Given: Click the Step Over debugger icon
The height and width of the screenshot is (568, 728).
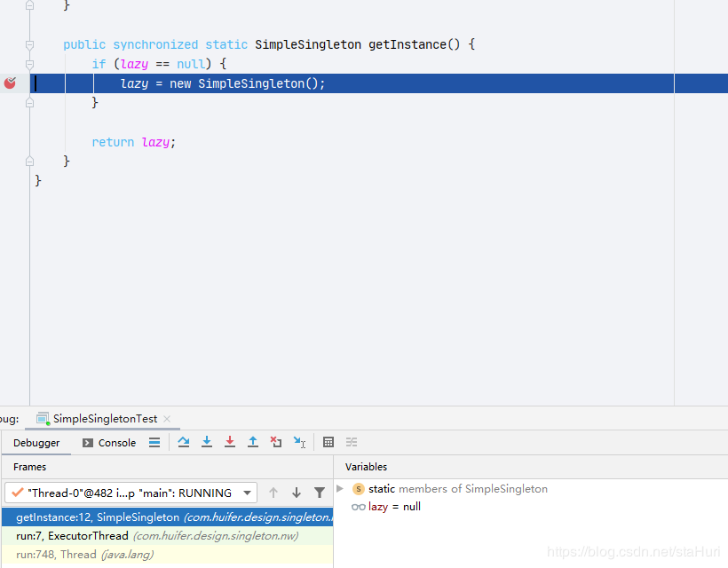Looking at the screenshot, I should coord(184,442).
